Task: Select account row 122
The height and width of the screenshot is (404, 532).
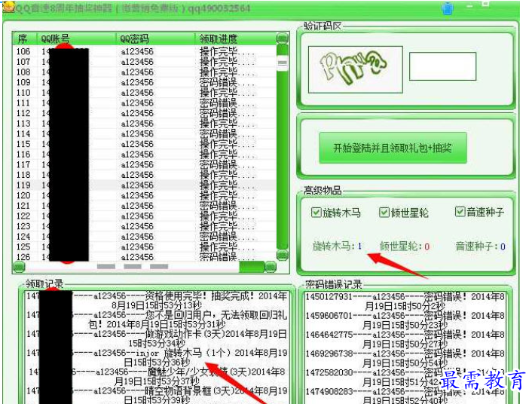Action: [145, 216]
